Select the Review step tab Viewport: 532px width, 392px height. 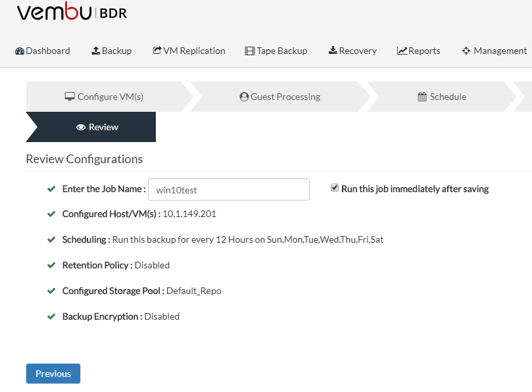[x=97, y=127]
